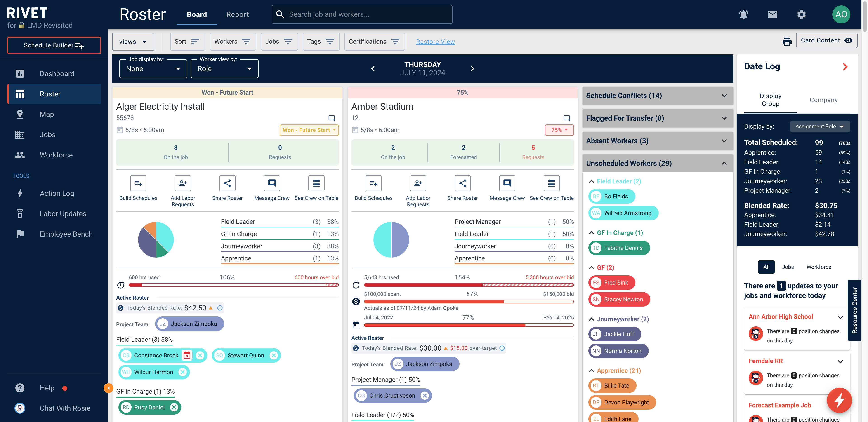Screen dimensions: 868x422
Task: Open Employee Bench from sidebar
Action: pyautogui.click(x=54, y=234)
